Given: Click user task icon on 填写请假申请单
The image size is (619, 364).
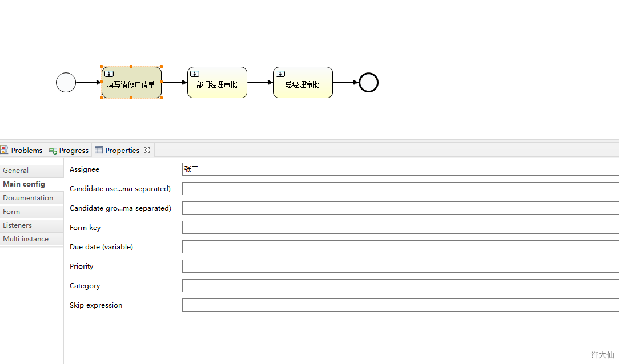Looking at the screenshot, I should click(109, 74).
